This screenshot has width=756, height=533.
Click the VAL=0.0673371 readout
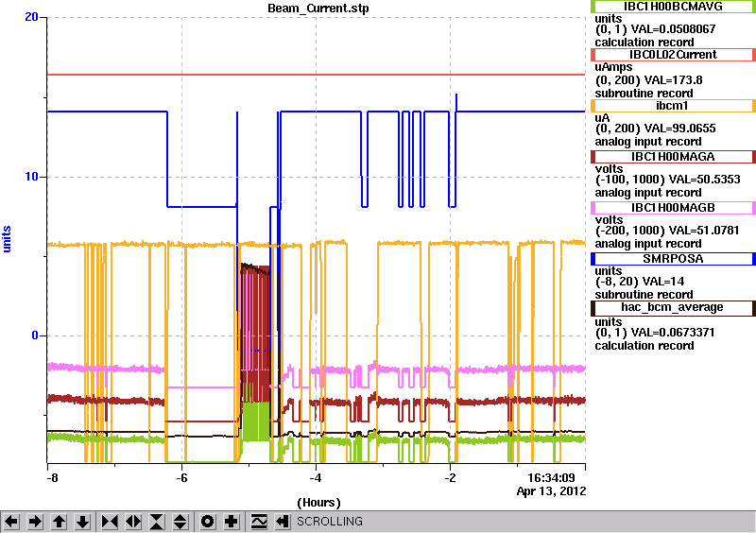pyautogui.click(x=673, y=333)
